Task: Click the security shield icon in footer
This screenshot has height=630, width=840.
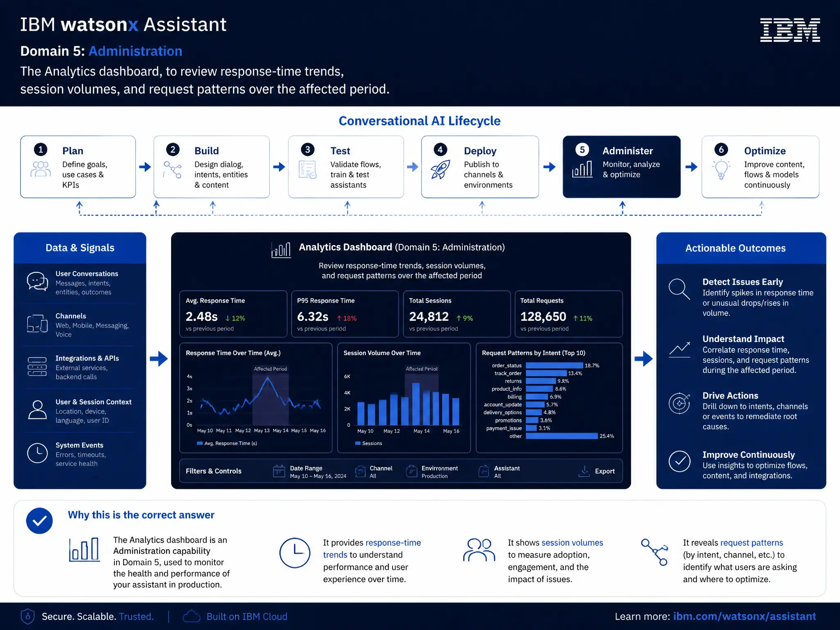Action: point(27,616)
